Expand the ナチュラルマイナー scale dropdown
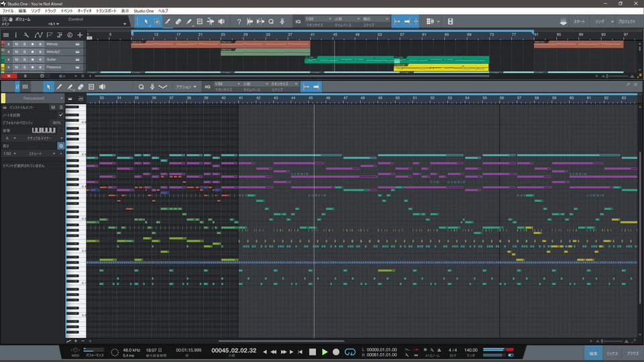The width and height of the screenshot is (644, 362). click(x=40, y=137)
